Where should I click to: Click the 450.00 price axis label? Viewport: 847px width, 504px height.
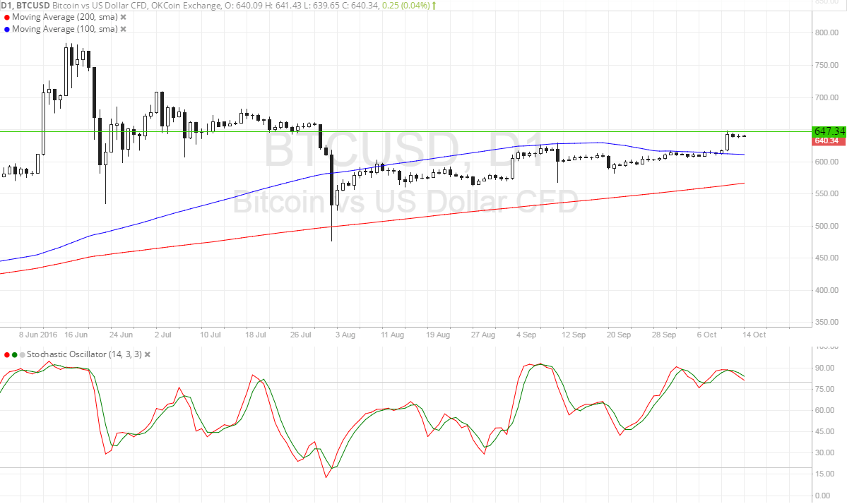click(827, 258)
